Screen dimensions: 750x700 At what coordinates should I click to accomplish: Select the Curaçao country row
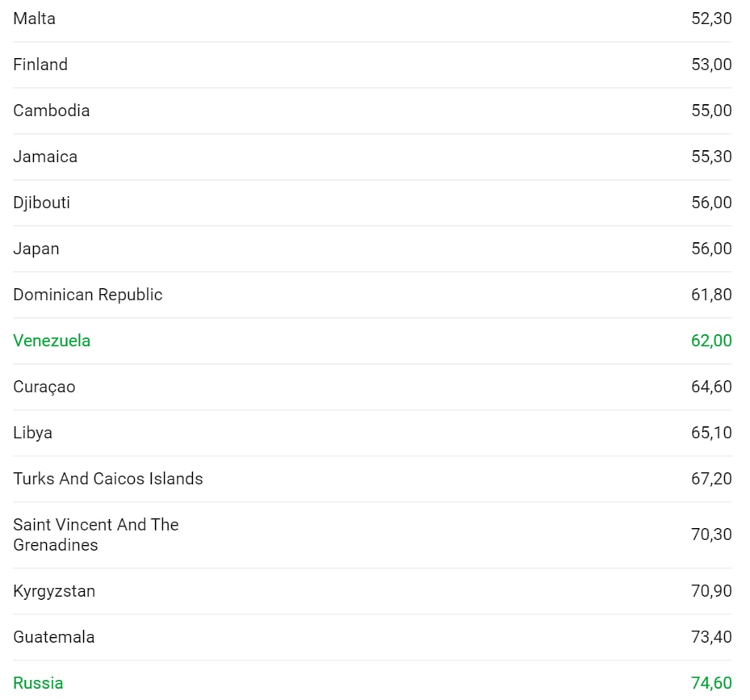coord(372,387)
